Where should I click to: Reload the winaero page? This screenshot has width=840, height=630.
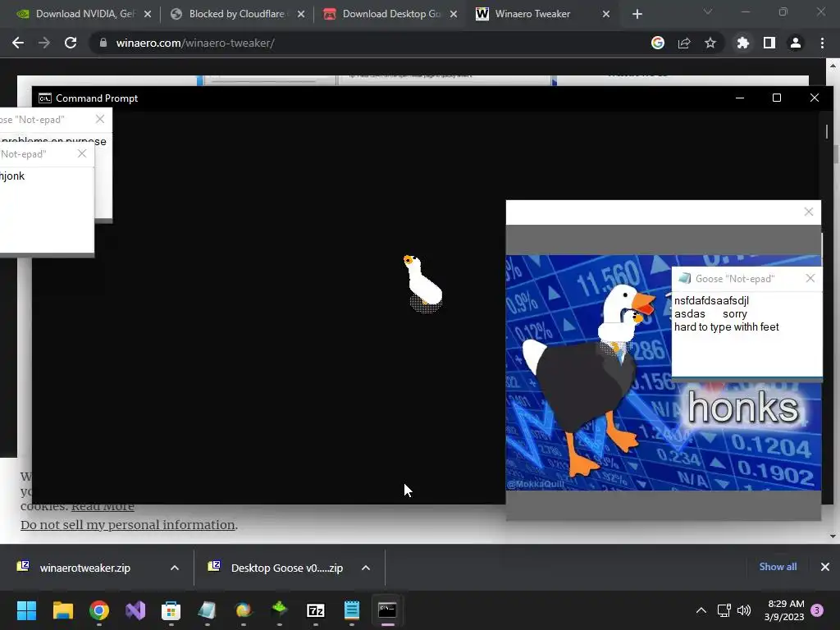pos(71,43)
